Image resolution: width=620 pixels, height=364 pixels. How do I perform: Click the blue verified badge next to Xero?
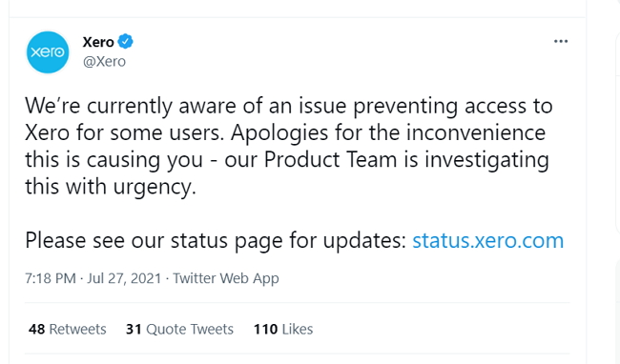pyautogui.click(x=125, y=42)
